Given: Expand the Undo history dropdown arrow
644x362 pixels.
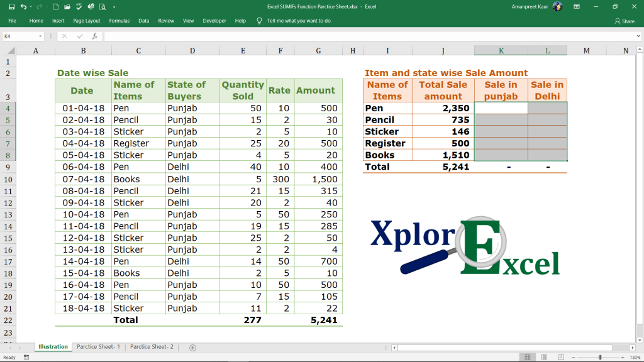Looking at the screenshot, I should 30,6.
